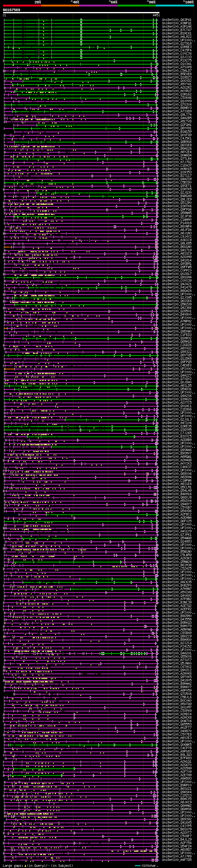This screenshot has height=868, width=197.
Task: Click the label UniRef100_Q9SBM1
Action: point(177,264)
